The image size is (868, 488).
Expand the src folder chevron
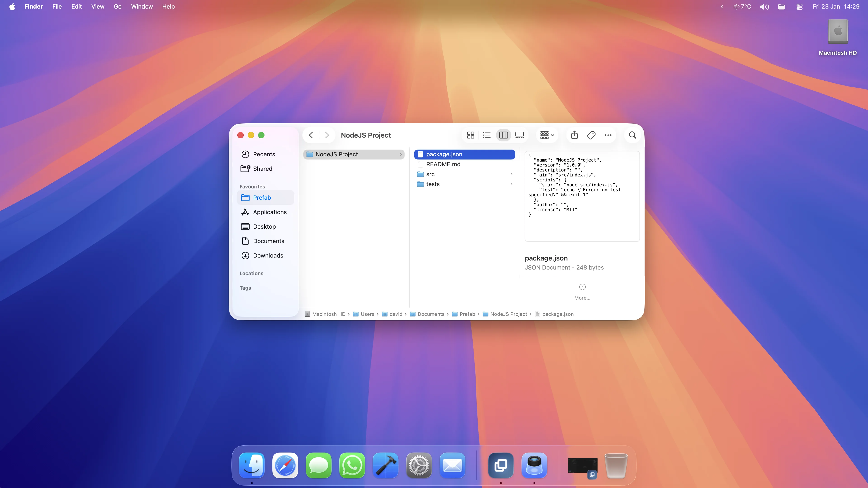pyautogui.click(x=512, y=174)
